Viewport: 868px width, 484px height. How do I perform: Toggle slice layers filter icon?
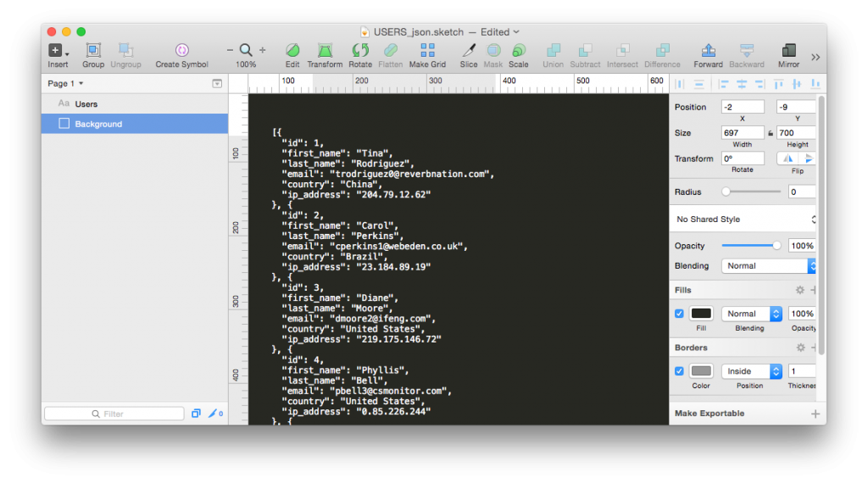click(x=215, y=414)
